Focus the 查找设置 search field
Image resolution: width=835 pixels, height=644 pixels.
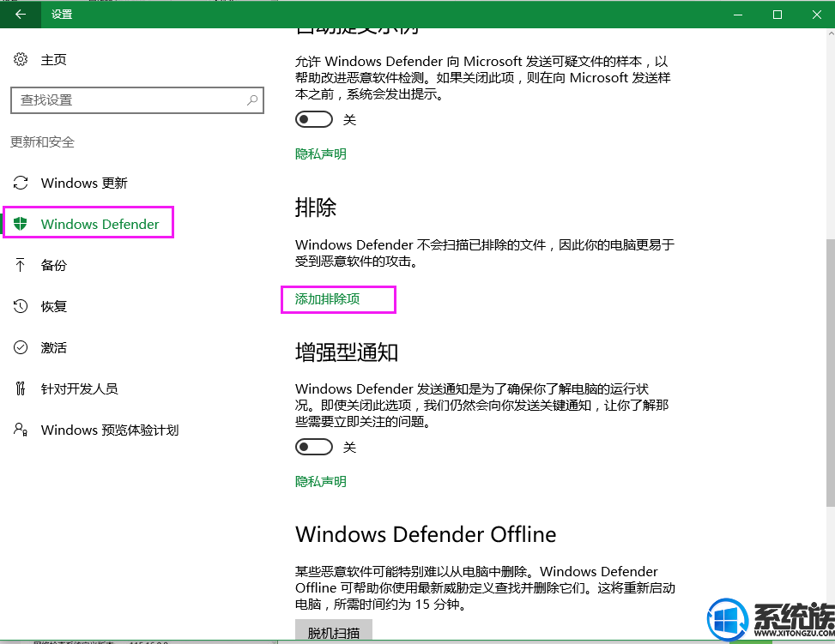coord(137,100)
